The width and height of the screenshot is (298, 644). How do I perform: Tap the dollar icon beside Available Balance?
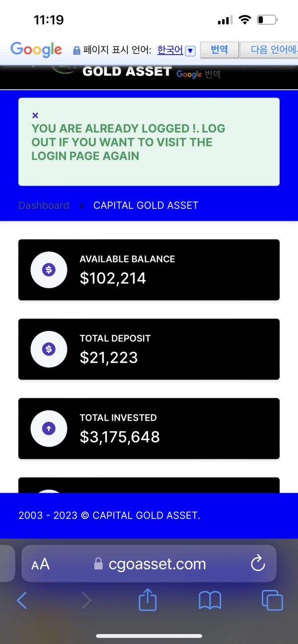pos(49,270)
